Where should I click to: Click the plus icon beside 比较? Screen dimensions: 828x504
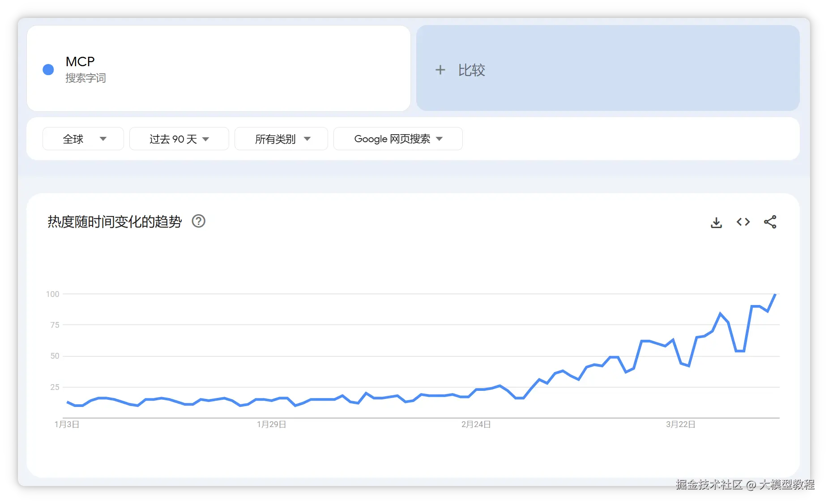(440, 70)
